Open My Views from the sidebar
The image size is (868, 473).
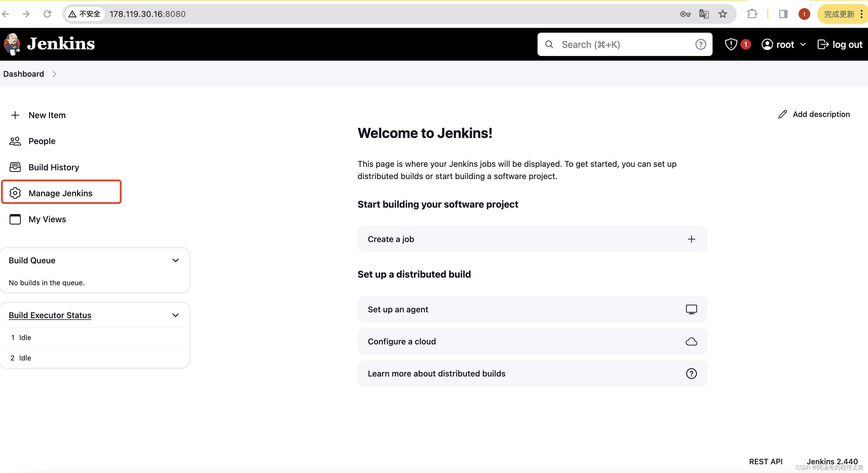pyautogui.click(x=47, y=219)
